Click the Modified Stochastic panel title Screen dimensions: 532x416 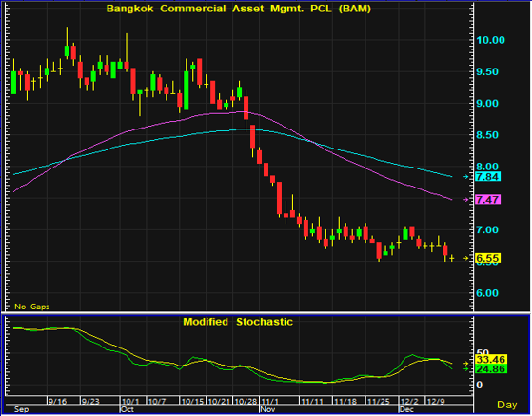[238, 322]
